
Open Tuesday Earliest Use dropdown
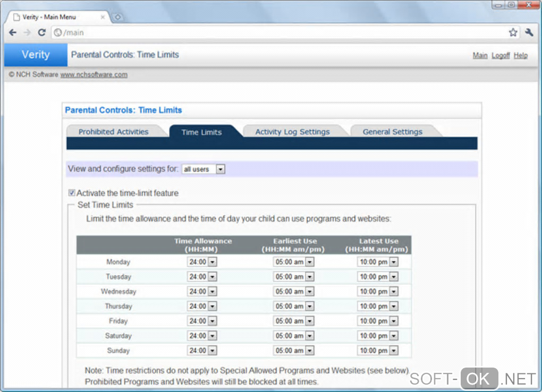coord(293,277)
